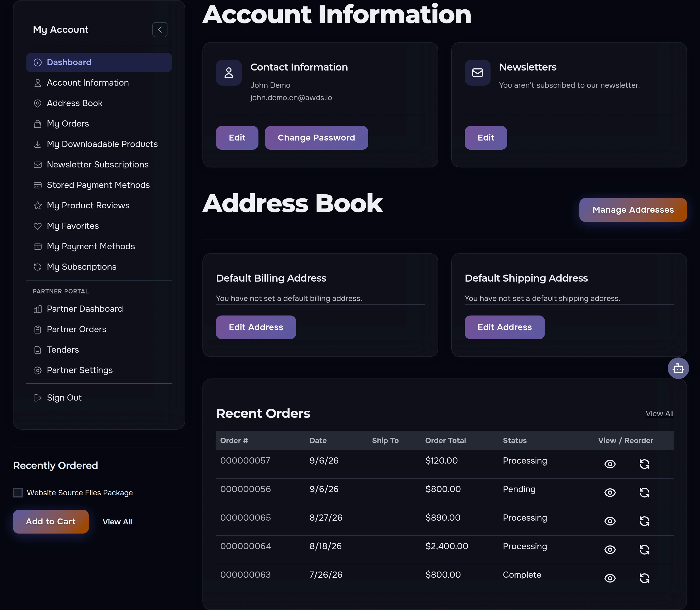Viewport: 700px width, 610px height.
Task: Open Dashboard in the sidebar
Action: (99, 62)
